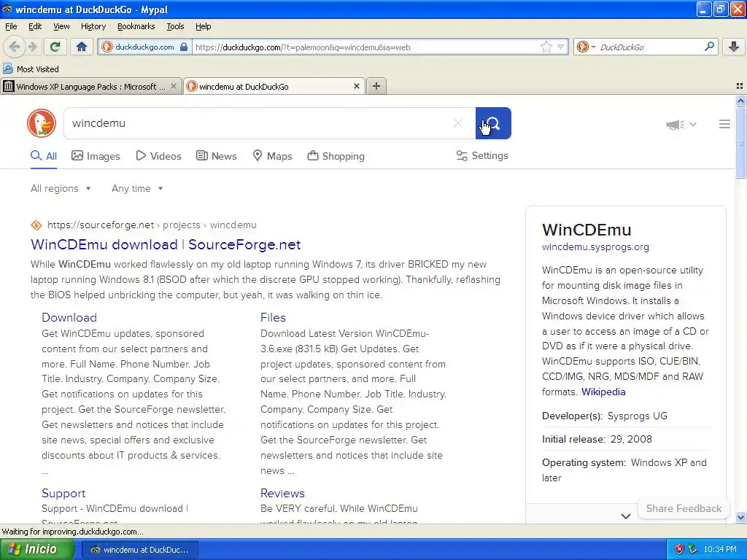Open the Tools menu
Viewport: 747px width, 560px height.
(x=175, y=26)
